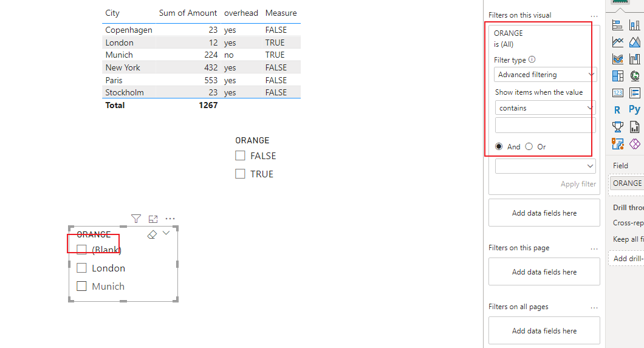Open ellipsis menu for Filters on this visual
Screen dimensions: 644x348
click(x=594, y=16)
